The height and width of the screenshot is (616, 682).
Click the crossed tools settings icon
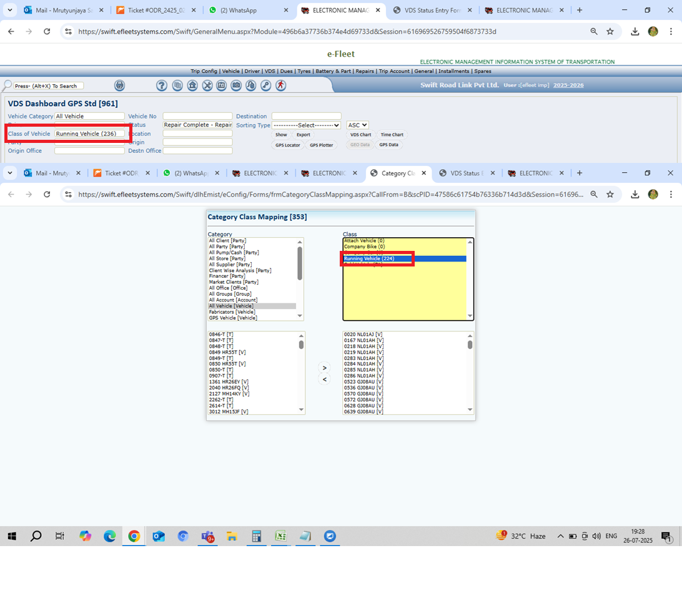(207, 86)
